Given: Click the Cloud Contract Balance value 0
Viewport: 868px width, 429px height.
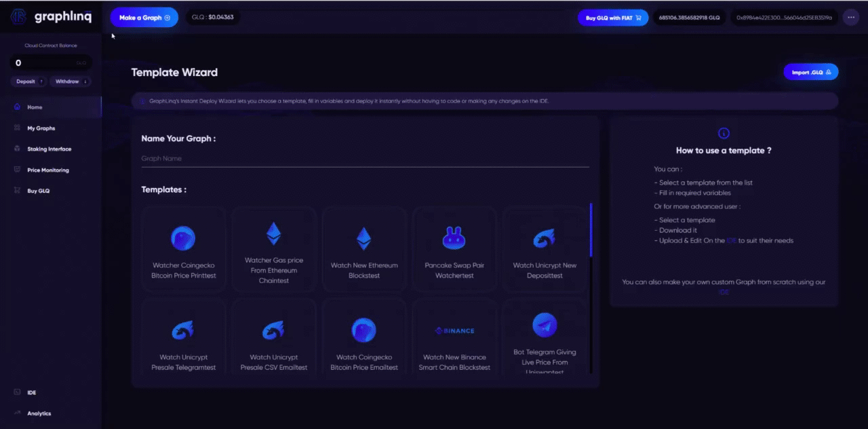Looking at the screenshot, I should tap(18, 63).
